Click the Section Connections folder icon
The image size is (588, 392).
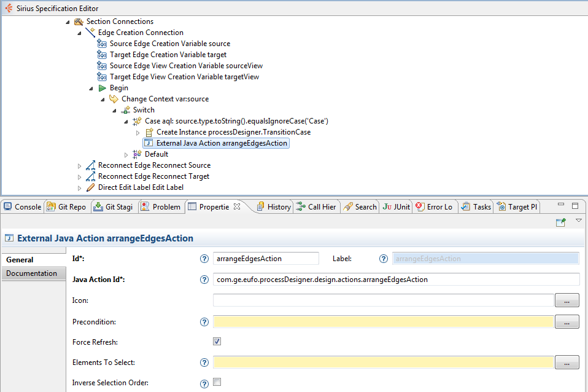pos(79,22)
